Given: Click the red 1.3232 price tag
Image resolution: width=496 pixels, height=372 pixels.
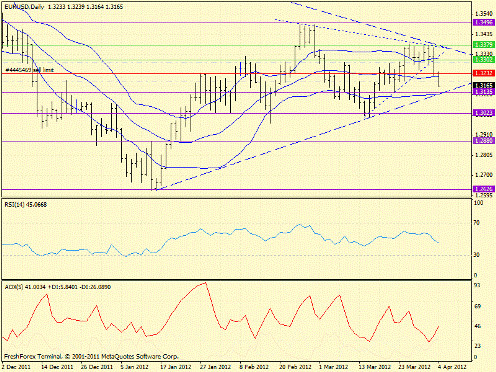Looking at the screenshot, I should click(x=484, y=73).
